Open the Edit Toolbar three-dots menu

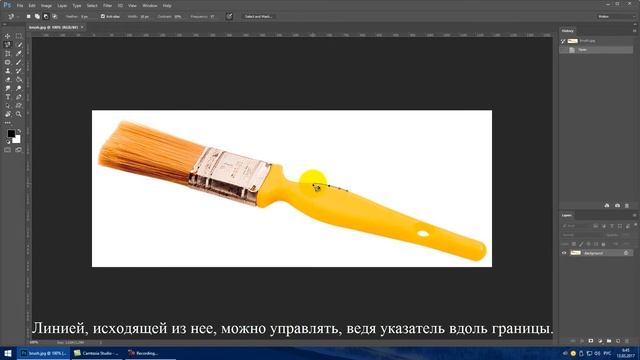(x=7, y=123)
